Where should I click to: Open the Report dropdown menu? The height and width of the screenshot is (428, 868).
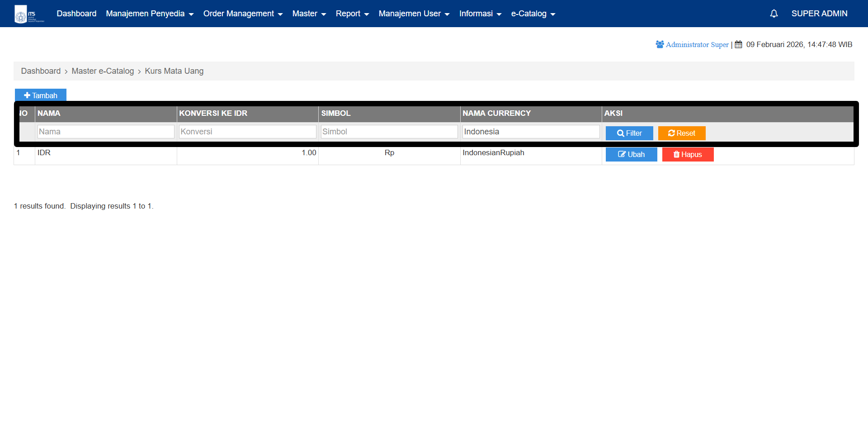(352, 14)
